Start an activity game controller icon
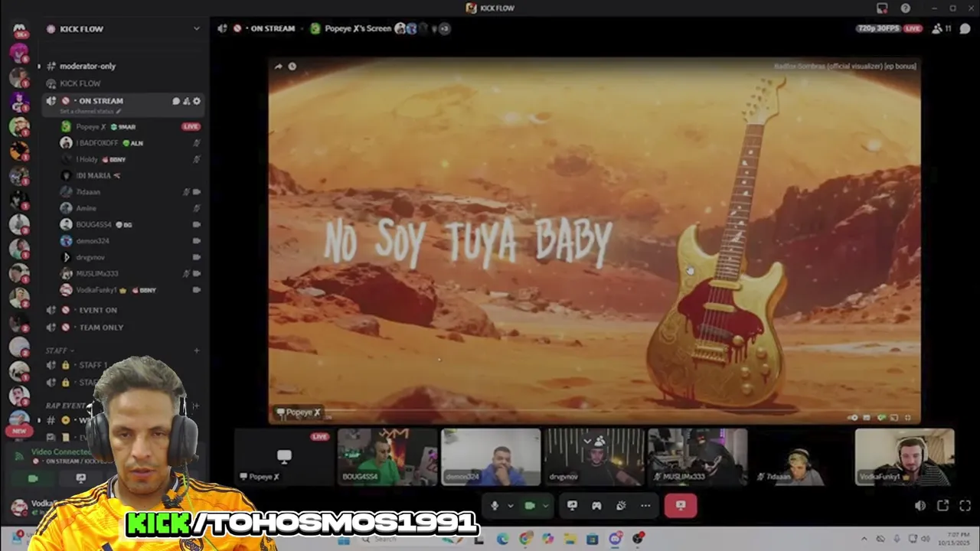980x551 pixels. click(596, 506)
